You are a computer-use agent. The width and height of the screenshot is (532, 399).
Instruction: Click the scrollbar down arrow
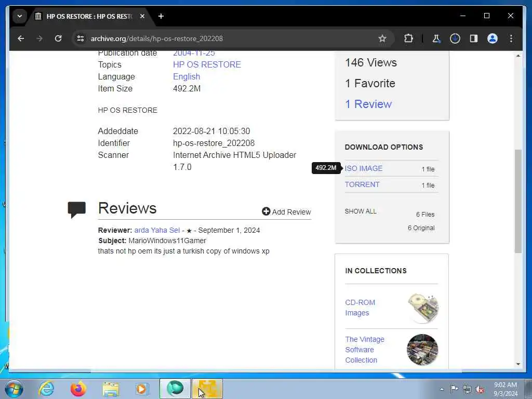[x=518, y=364]
